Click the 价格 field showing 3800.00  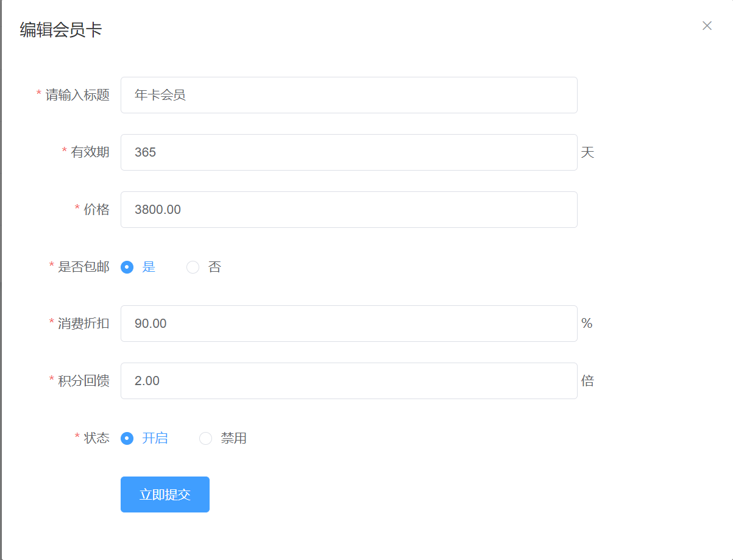(x=349, y=210)
